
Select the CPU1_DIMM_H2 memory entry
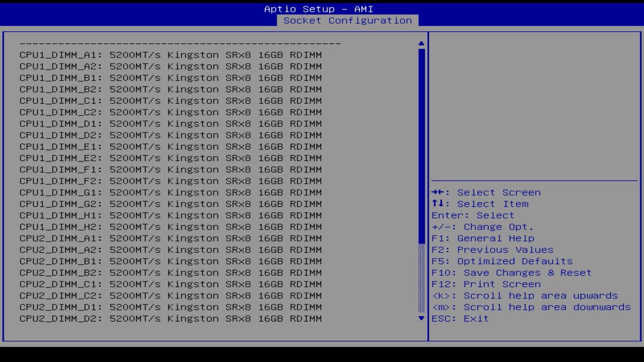click(170, 226)
